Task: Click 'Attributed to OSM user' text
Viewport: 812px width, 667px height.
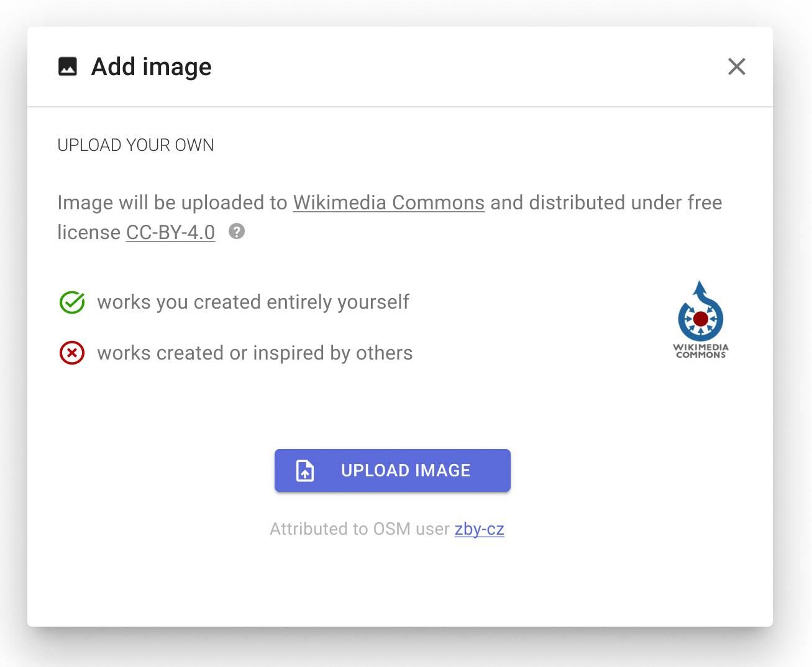Action: pyautogui.click(x=360, y=529)
